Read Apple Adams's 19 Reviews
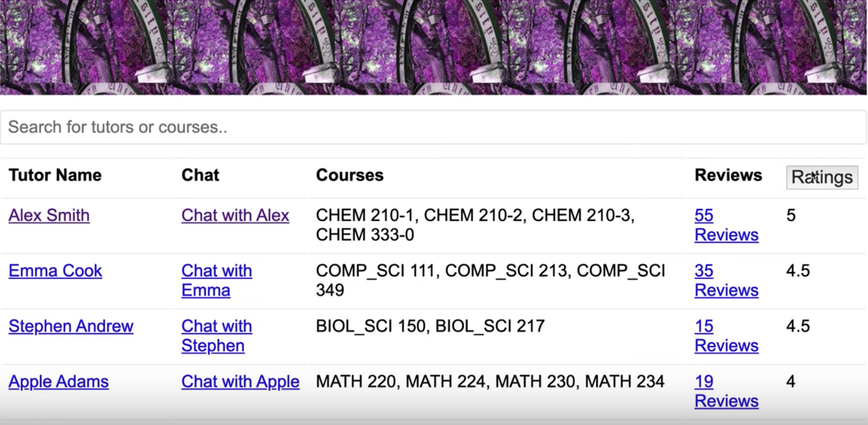 click(x=726, y=392)
